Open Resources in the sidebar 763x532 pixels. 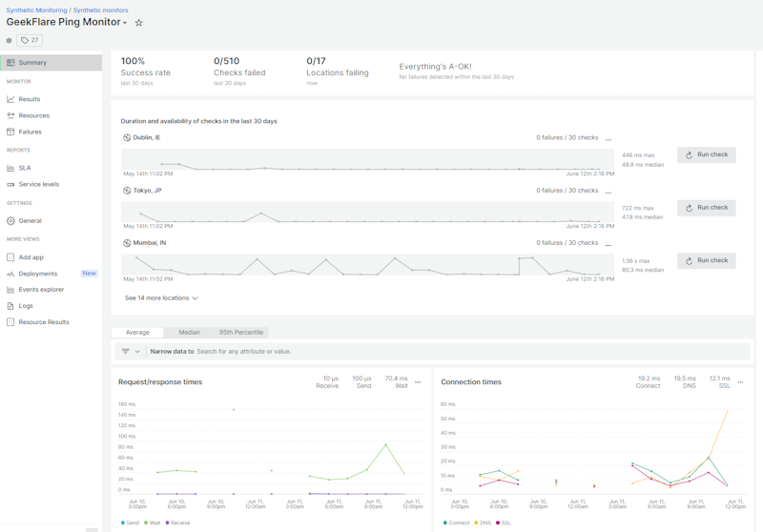(34, 115)
